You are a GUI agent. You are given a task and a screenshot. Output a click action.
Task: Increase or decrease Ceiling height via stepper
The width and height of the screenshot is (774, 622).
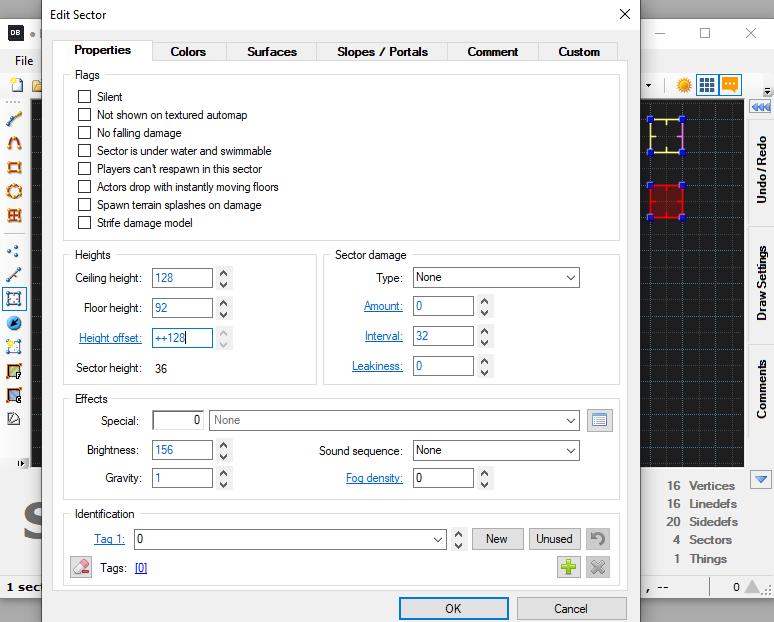coord(224,278)
